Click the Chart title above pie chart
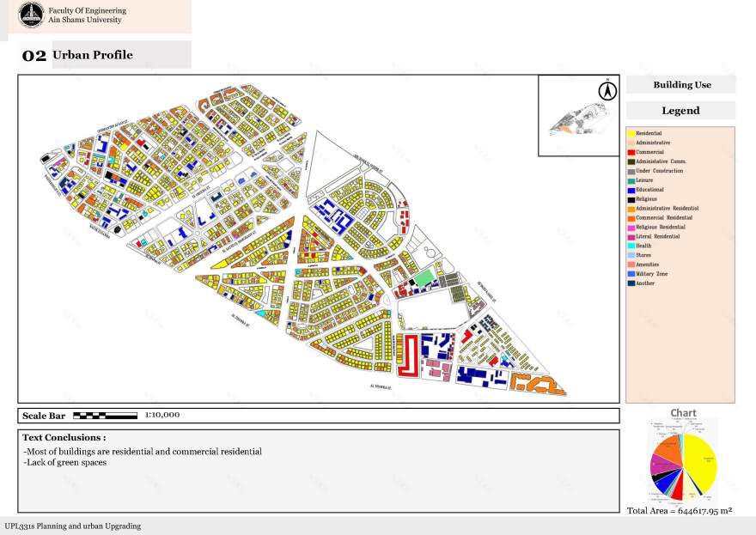This screenshot has width=756, height=535. pyautogui.click(x=683, y=413)
